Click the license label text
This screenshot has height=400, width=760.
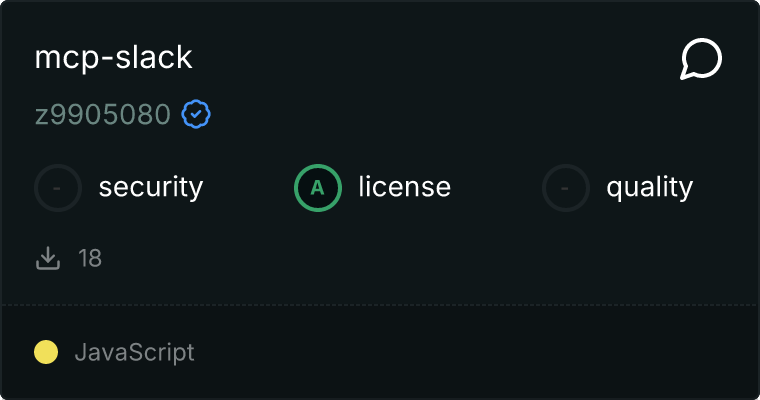(404, 187)
